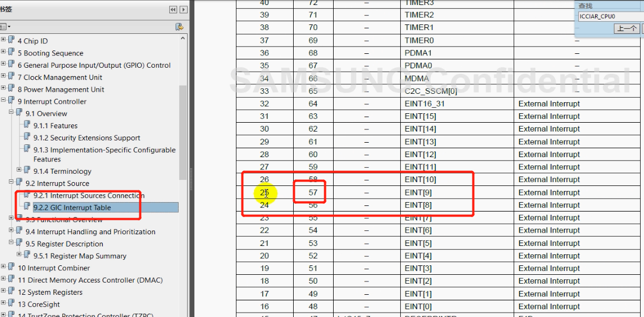The image size is (644, 317).
Task: Click bookmark icon for 13 CoreSight
Action: pyautogui.click(x=12, y=304)
